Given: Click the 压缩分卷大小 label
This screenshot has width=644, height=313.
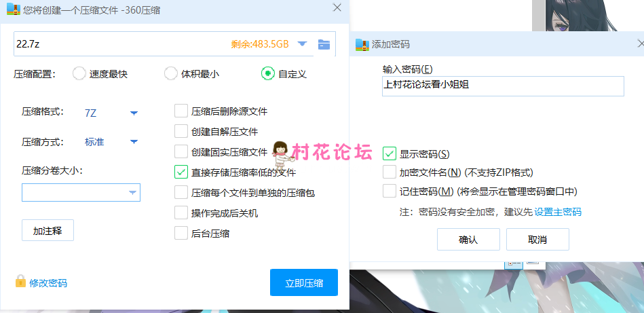Looking at the screenshot, I should tap(52, 170).
